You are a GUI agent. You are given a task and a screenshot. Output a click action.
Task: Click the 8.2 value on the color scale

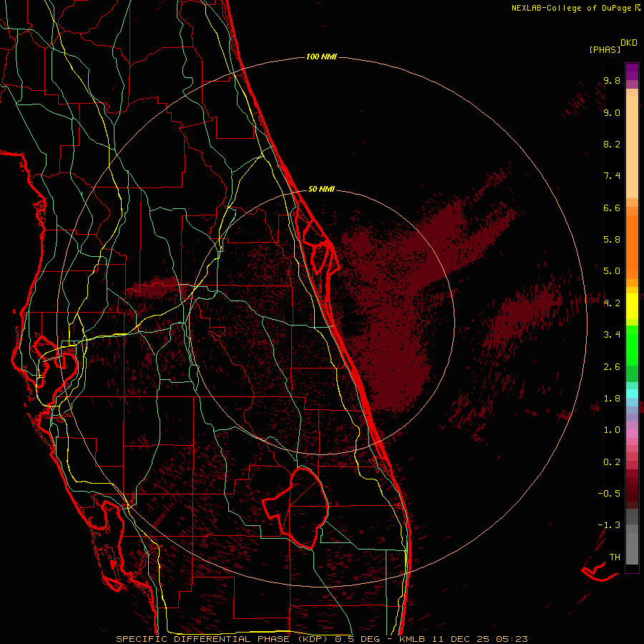[x=612, y=144]
